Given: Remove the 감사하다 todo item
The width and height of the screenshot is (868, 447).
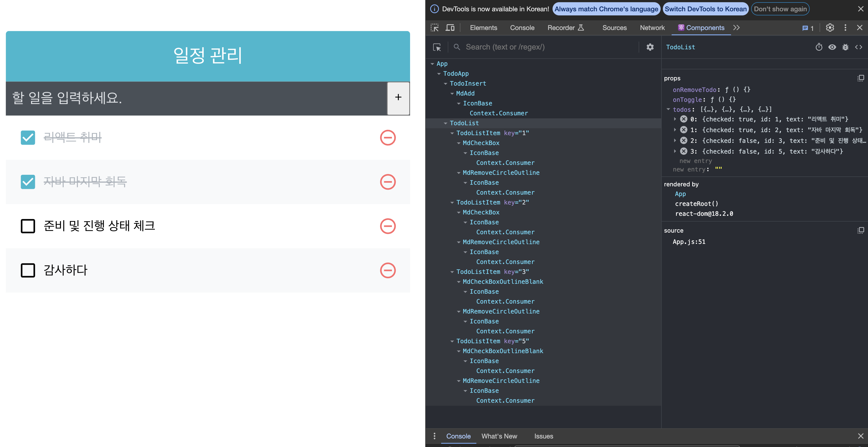Looking at the screenshot, I should pos(388,270).
